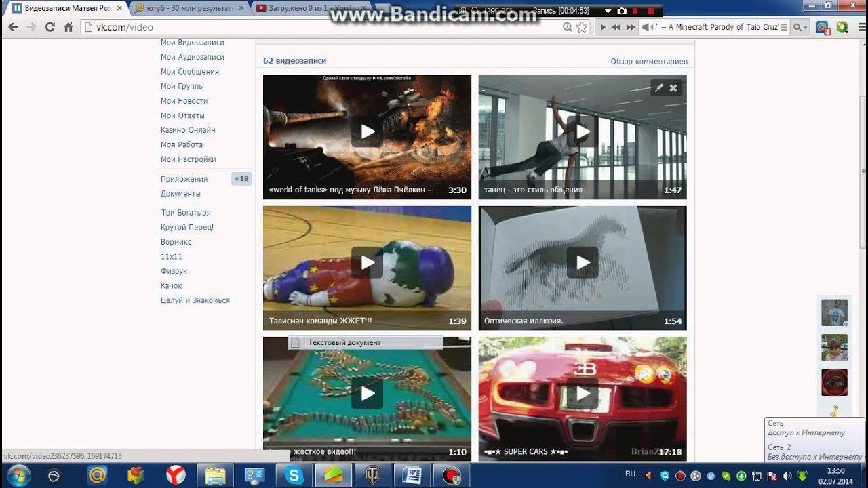This screenshot has width=868, height=488.
Task: Open Мои Аудиозаписи in sidebar
Action: (193, 57)
